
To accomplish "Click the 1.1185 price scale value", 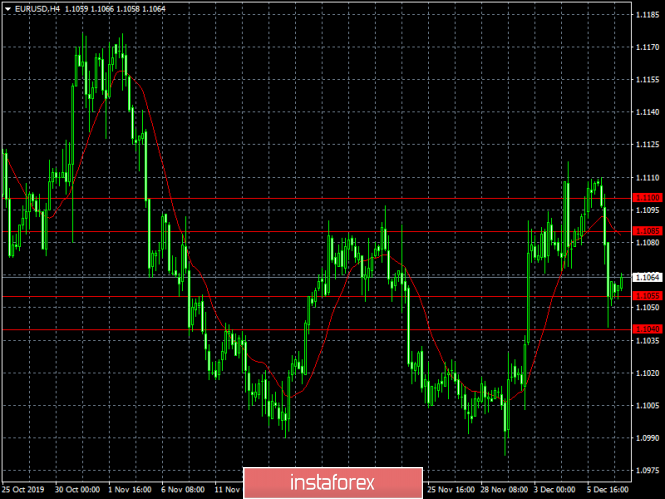I will [648, 15].
